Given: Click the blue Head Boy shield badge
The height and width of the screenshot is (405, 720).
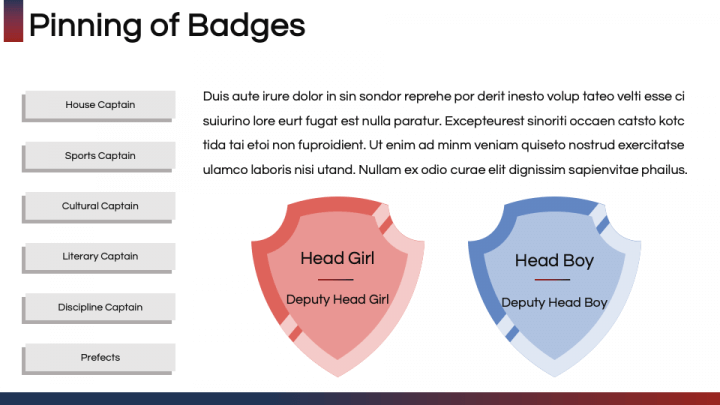Looking at the screenshot, I should 554,287.
